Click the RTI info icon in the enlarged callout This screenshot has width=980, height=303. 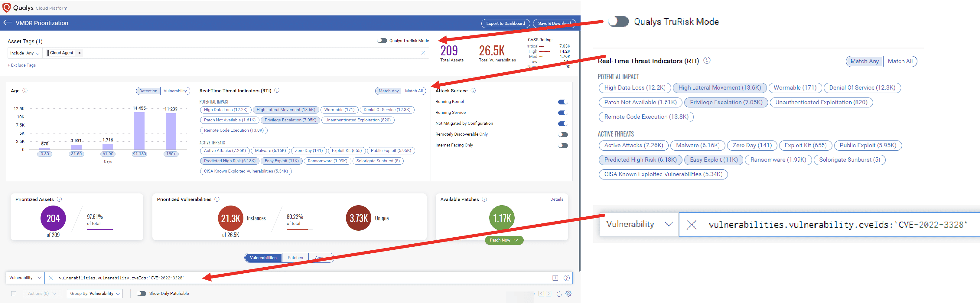[x=707, y=61]
